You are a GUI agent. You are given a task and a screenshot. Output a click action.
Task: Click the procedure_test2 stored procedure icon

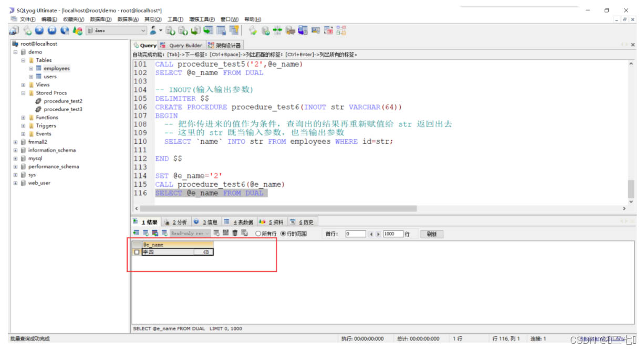pyautogui.click(x=38, y=101)
